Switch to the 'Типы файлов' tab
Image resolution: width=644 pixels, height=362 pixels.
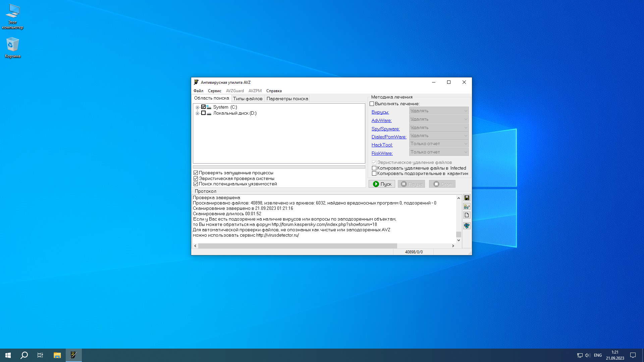click(248, 99)
